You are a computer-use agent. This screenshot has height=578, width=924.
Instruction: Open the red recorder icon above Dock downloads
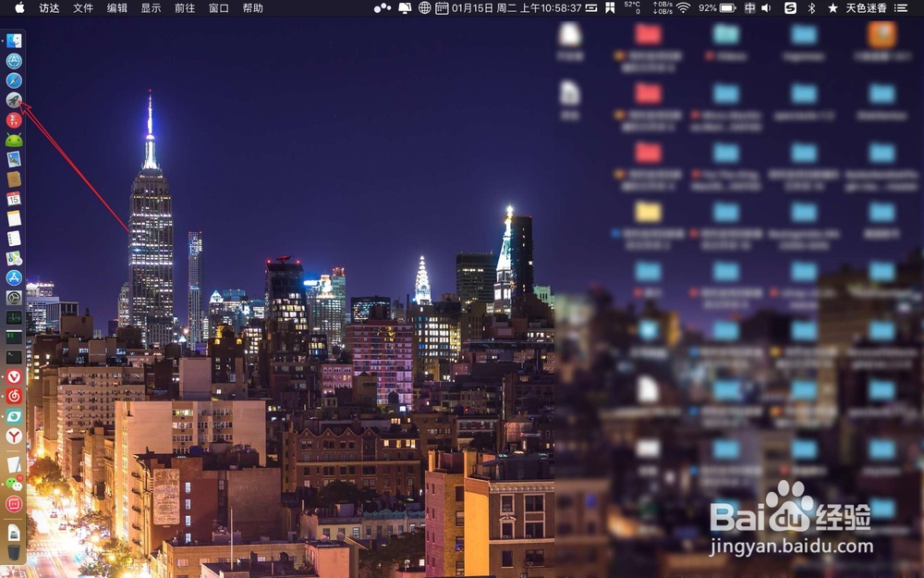(14, 504)
